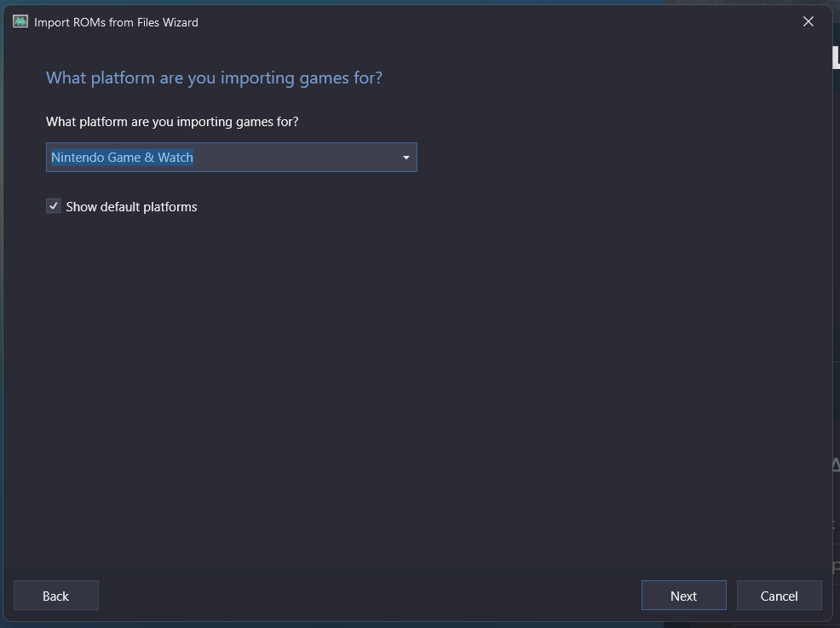
Task: Open the platform combo box
Action: point(232,158)
